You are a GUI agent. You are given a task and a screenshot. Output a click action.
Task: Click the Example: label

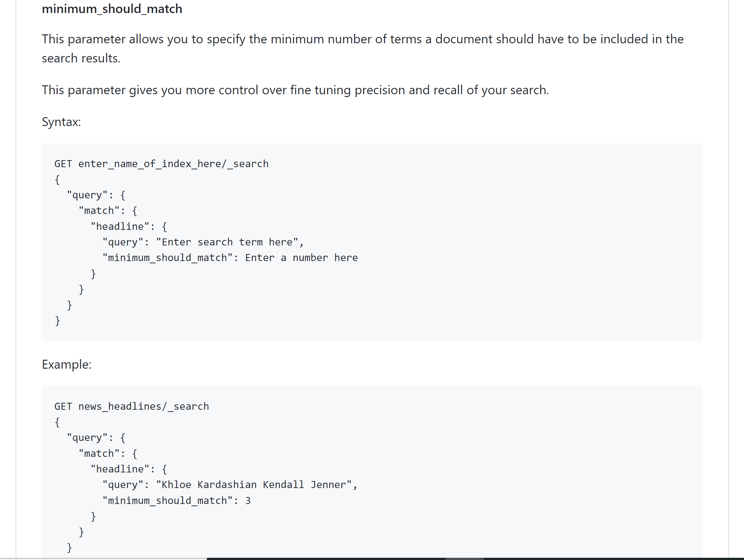tap(66, 364)
